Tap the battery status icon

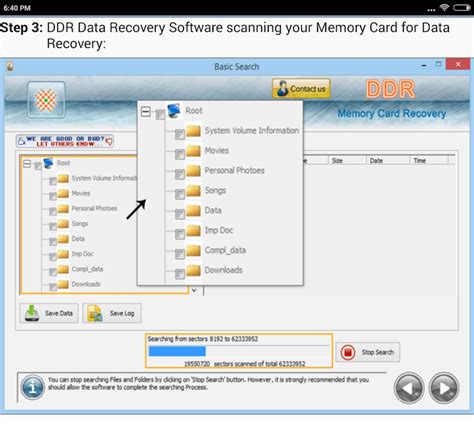coord(462,7)
